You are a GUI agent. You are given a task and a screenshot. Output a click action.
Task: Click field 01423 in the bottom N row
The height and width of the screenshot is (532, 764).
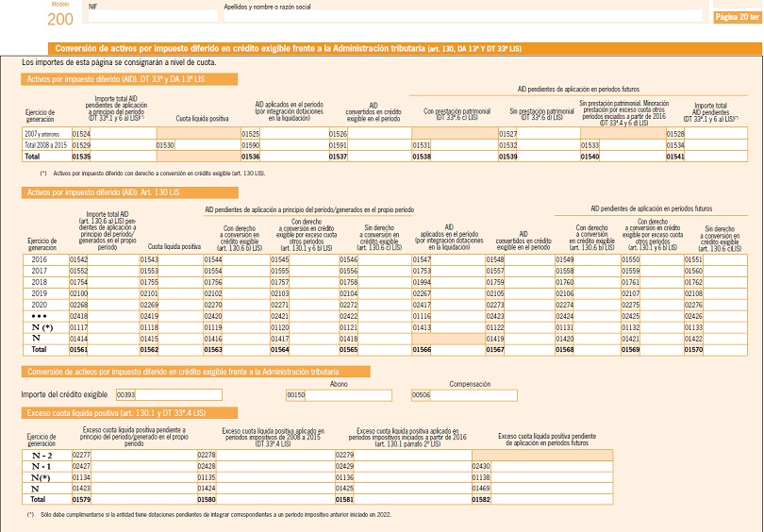coord(143,489)
